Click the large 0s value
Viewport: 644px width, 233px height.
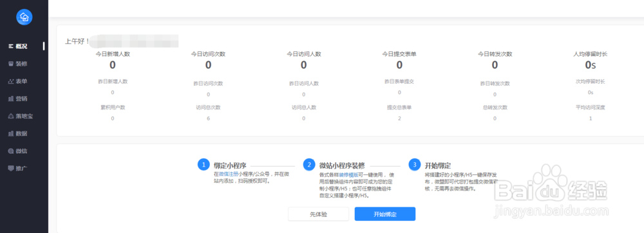tap(590, 65)
